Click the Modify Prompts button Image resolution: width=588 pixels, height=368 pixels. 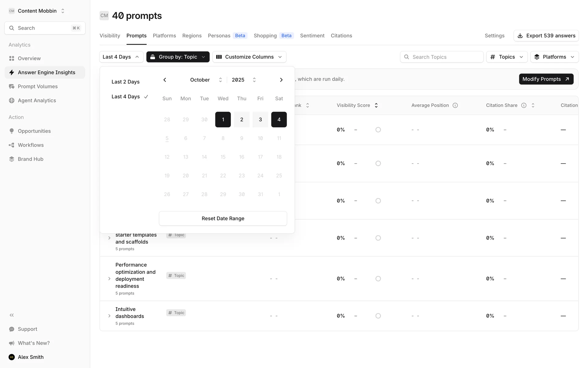546,79
